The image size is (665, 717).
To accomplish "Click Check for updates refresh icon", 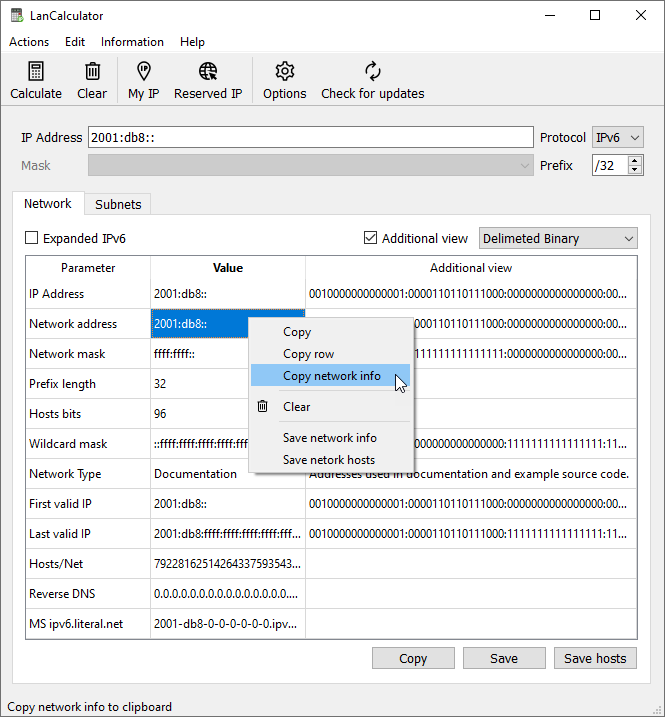I will click(372, 71).
